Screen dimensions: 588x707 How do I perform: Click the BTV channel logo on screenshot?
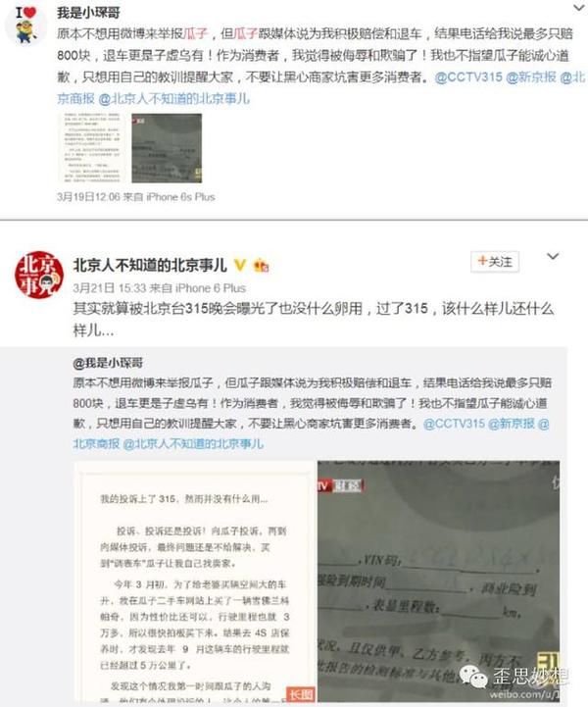coord(340,486)
